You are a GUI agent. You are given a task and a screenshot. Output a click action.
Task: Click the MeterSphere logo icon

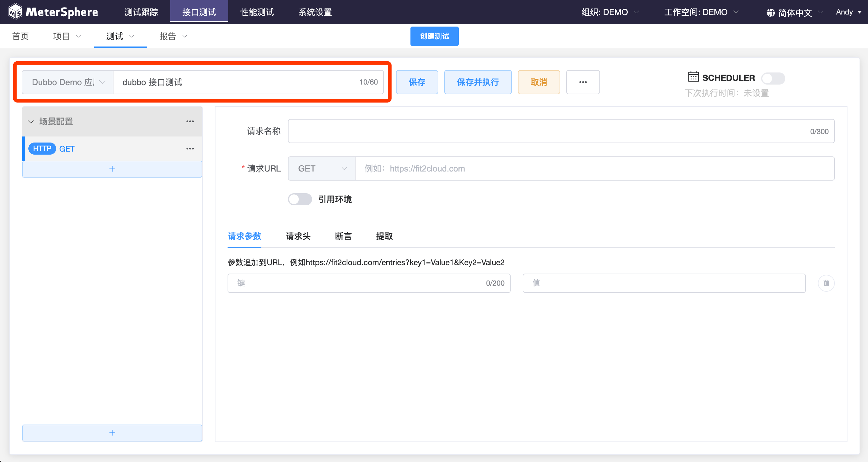tap(15, 12)
